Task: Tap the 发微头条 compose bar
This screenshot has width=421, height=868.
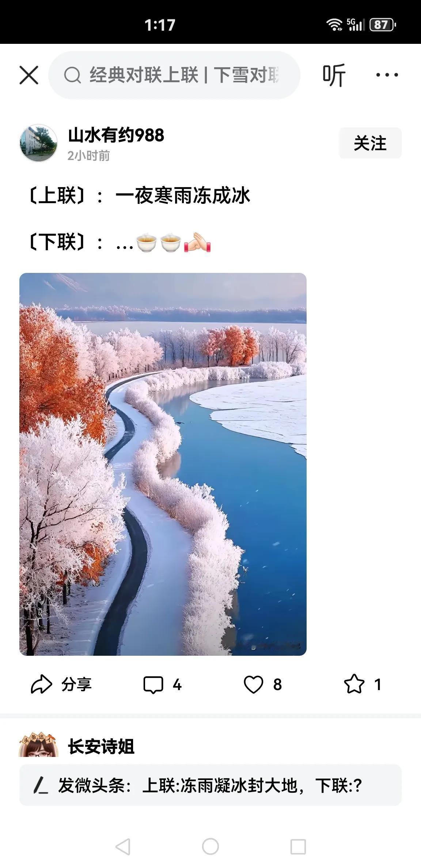Action: tap(210, 785)
